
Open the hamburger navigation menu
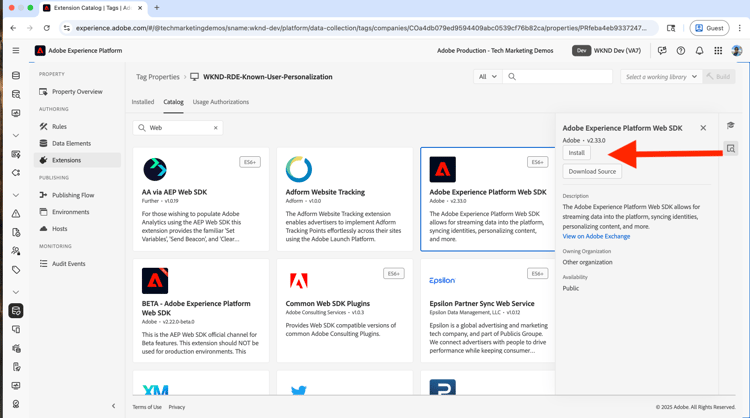coord(16,50)
